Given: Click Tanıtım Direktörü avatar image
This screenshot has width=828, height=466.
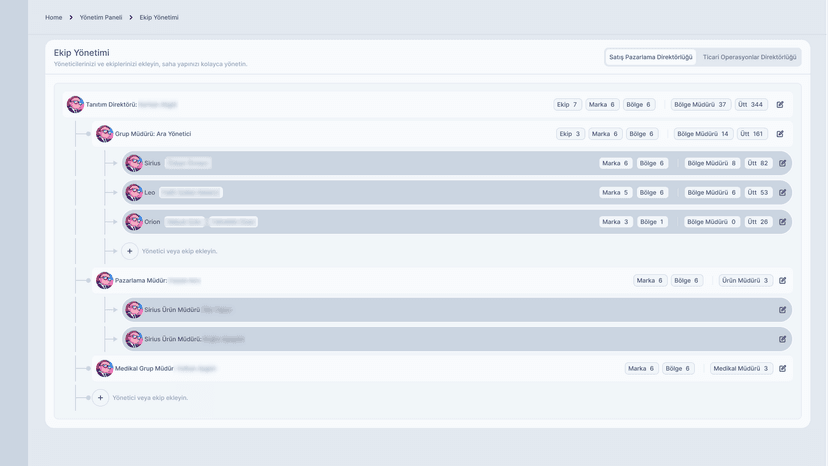Looking at the screenshot, I should [75, 104].
